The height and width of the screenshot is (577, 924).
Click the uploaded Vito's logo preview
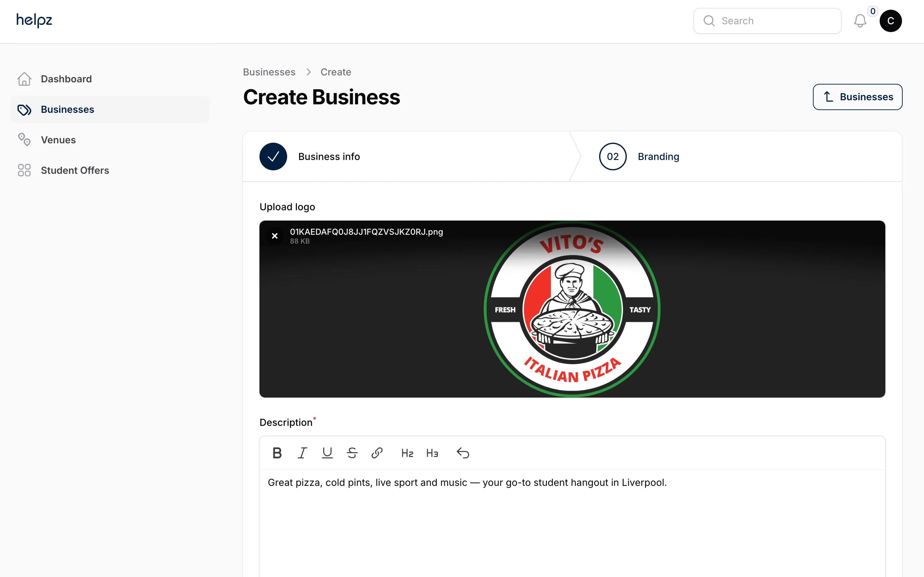[x=572, y=309]
